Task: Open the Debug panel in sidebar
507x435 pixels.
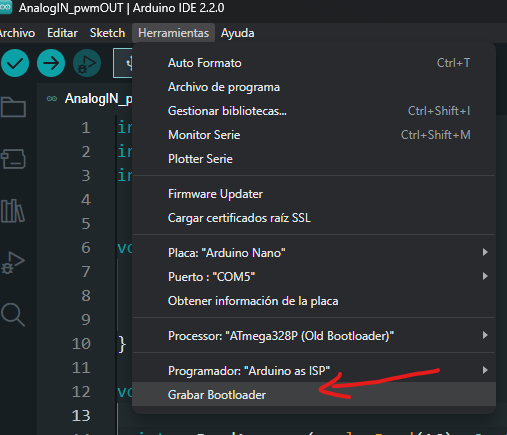Action: [13, 263]
